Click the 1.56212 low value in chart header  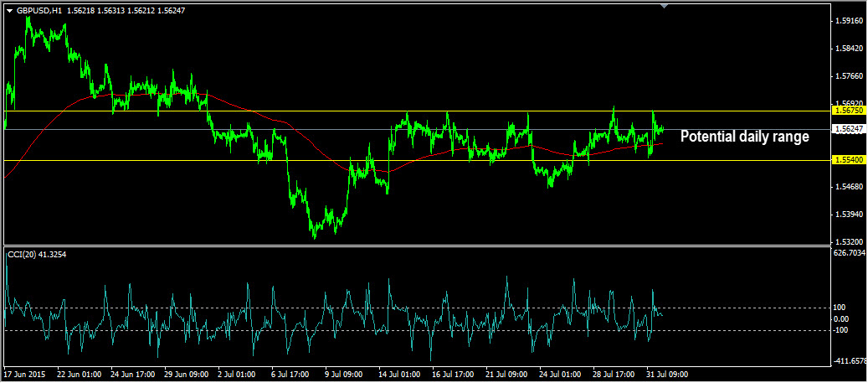(141, 10)
